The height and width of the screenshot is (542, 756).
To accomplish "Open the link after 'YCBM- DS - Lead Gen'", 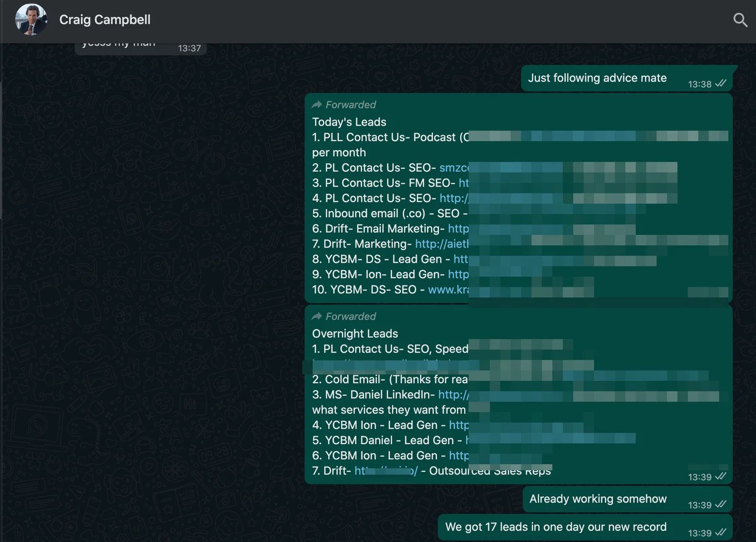I will [x=461, y=259].
